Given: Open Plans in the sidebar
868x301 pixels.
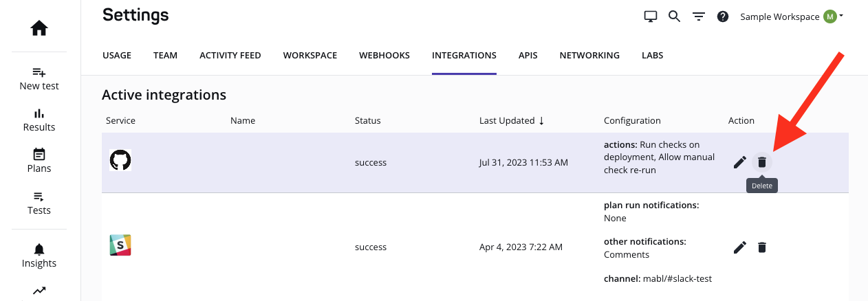Looking at the screenshot, I should tap(39, 161).
